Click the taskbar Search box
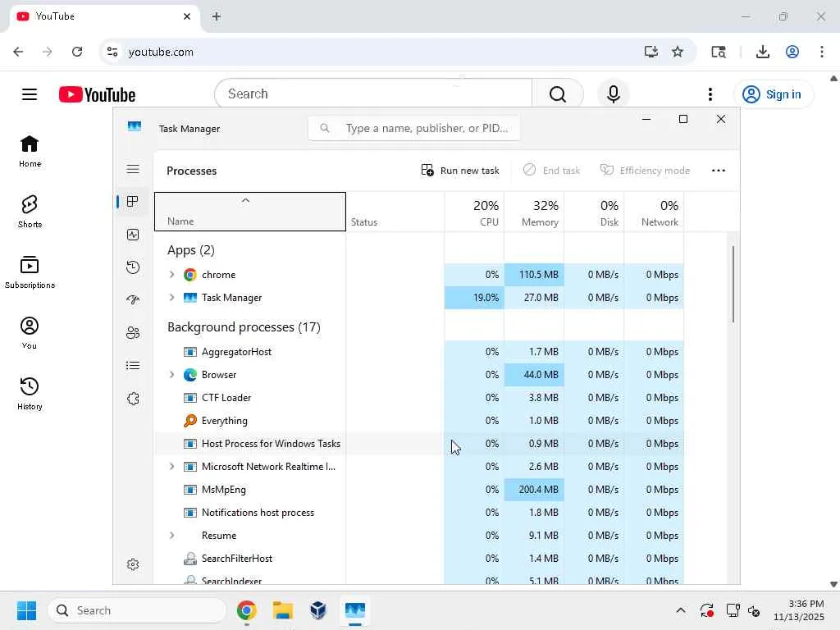Screen dimensions: 840x630 click(137, 610)
